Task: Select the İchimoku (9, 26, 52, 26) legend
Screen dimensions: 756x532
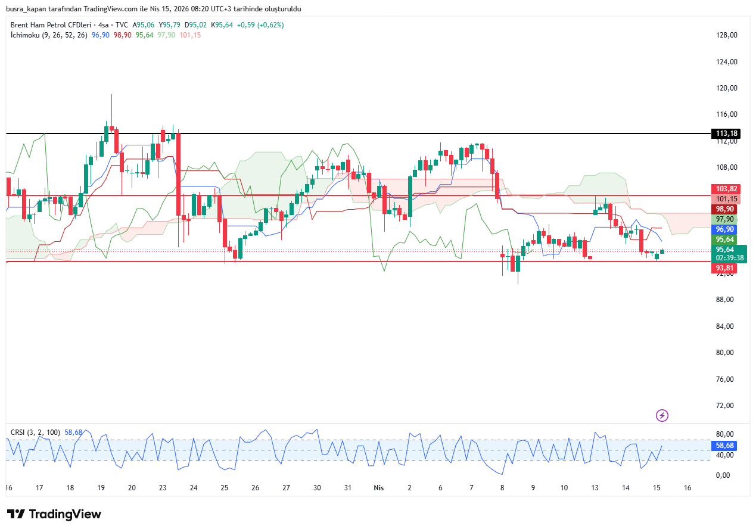Action: (49, 35)
